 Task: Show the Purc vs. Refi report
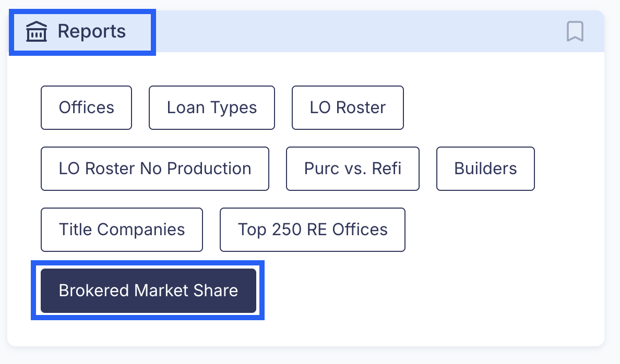point(353,169)
